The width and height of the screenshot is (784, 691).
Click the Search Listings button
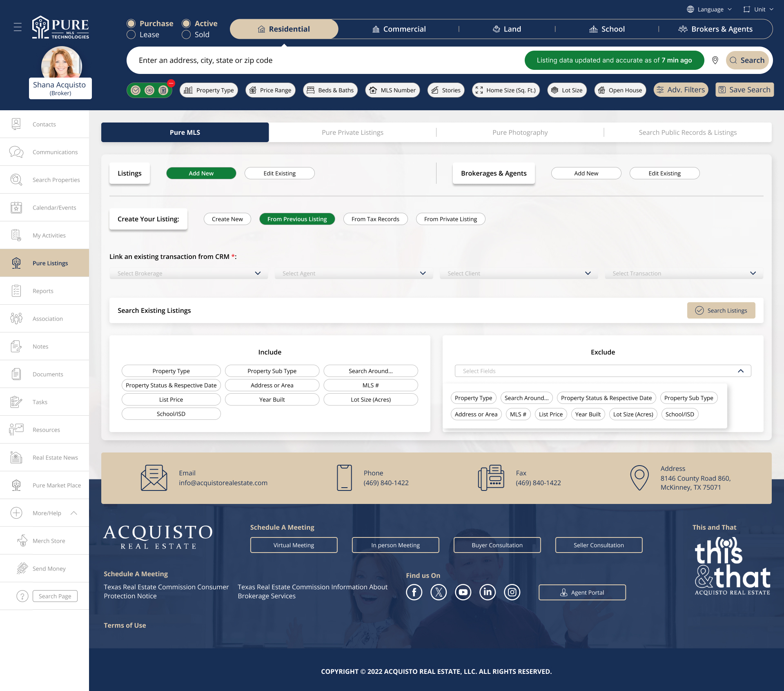721,310
